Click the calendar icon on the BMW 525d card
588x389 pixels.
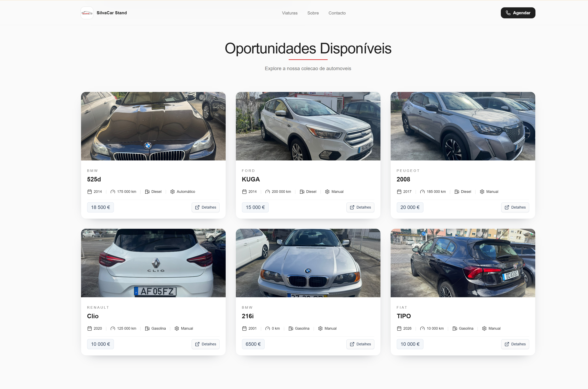[89, 191]
